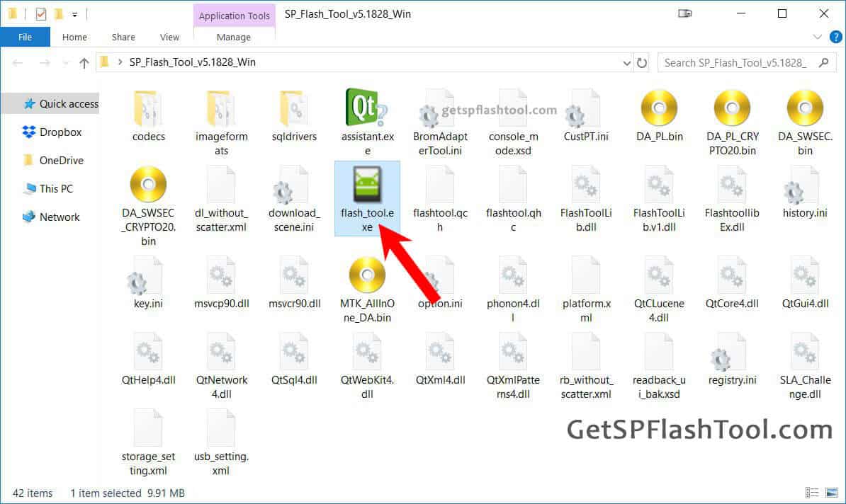This screenshot has width=846, height=504.
Task: Go forward with the forward arrow
Action: [x=45, y=63]
